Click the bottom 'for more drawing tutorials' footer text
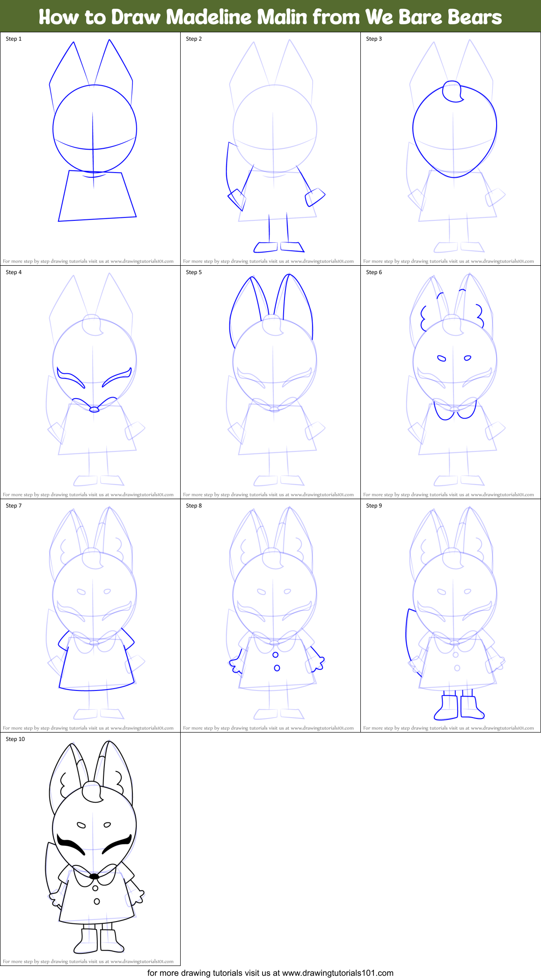541x980 pixels. tap(270, 973)
